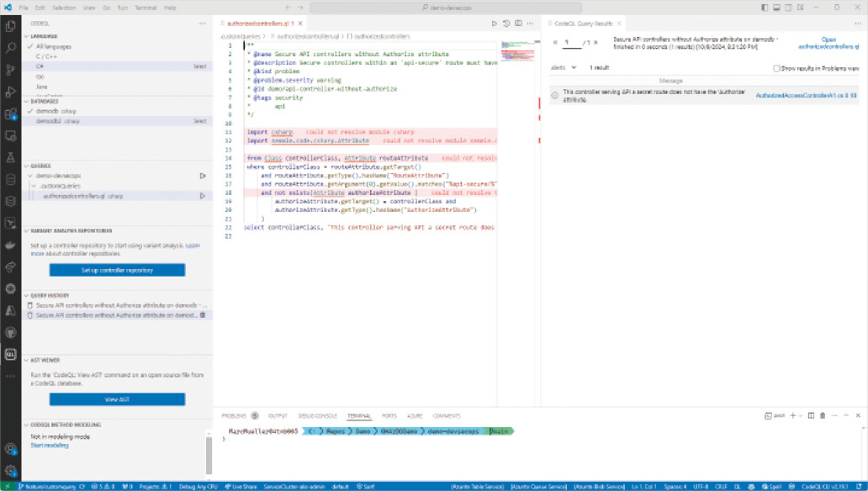
Task: Click Open authorizedcontrollers.ql link in results
Action: pyautogui.click(x=828, y=43)
